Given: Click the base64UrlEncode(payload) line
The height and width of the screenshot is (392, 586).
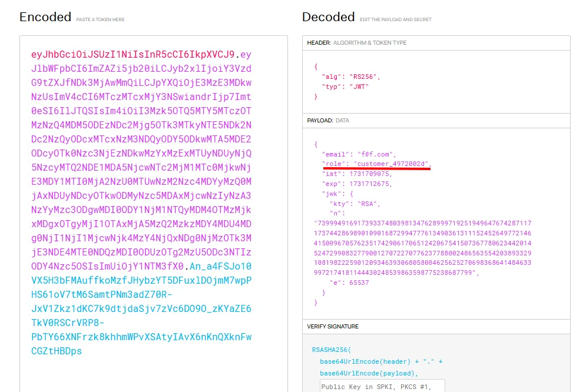Looking at the screenshot, I should point(369,373).
